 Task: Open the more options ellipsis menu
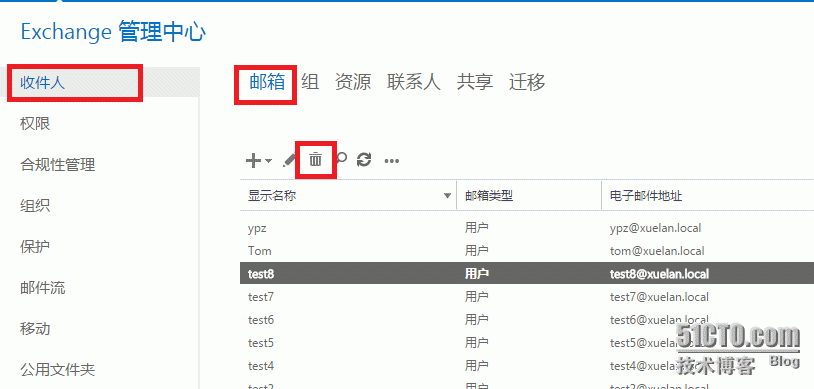coord(391,161)
